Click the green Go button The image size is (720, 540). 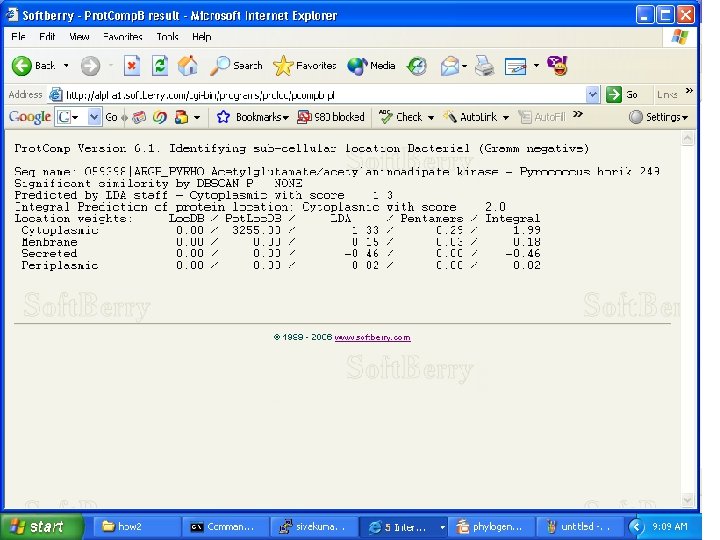click(622, 95)
